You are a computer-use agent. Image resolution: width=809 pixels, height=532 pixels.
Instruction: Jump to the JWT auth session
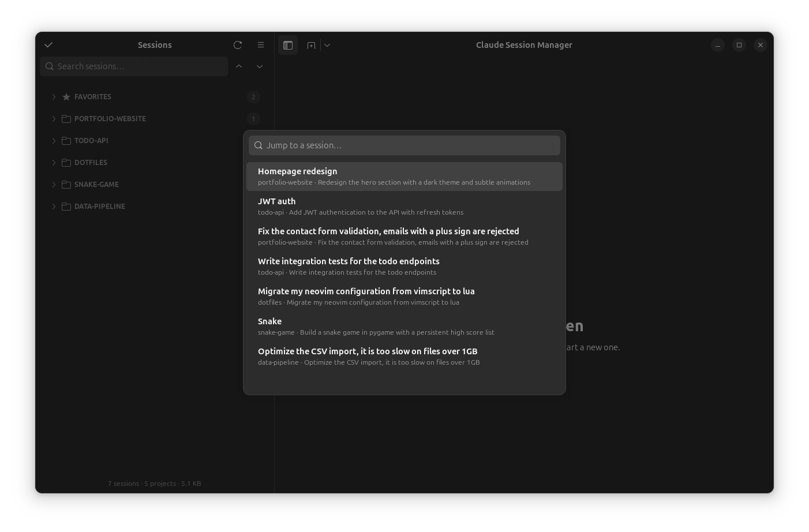[x=404, y=207]
